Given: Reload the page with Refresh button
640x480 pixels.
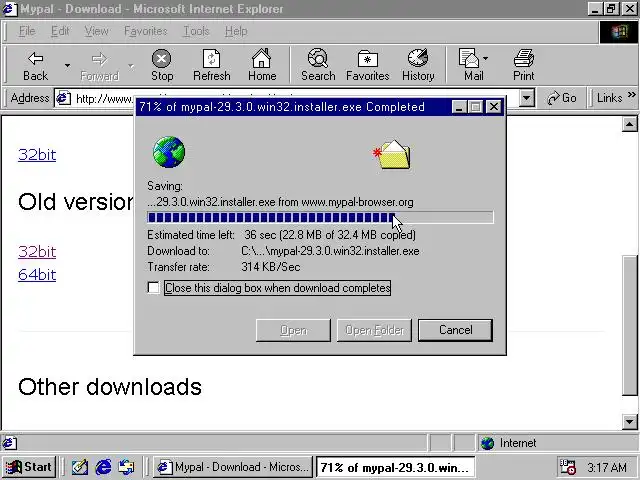Looking at the screenshot, I should pos(211,65).
